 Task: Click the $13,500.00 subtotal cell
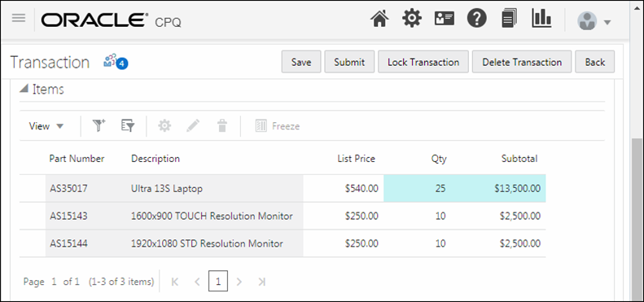(x=518, y=189)
